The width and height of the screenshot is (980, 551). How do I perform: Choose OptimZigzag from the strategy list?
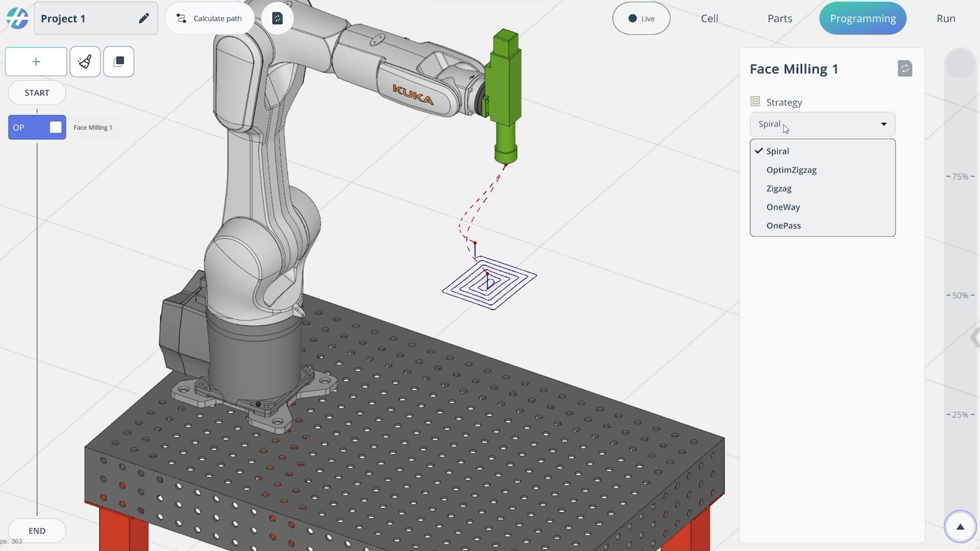(791, 170)
